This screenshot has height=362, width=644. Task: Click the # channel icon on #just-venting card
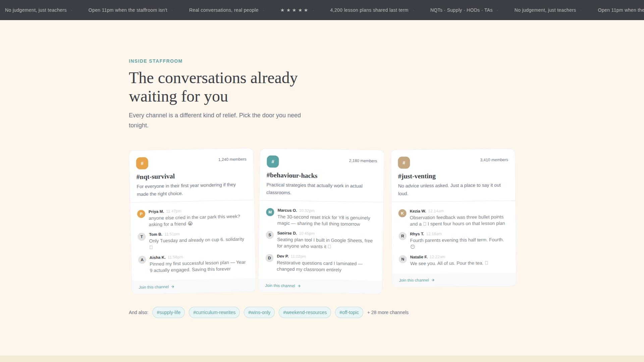(x=404, y=162)
